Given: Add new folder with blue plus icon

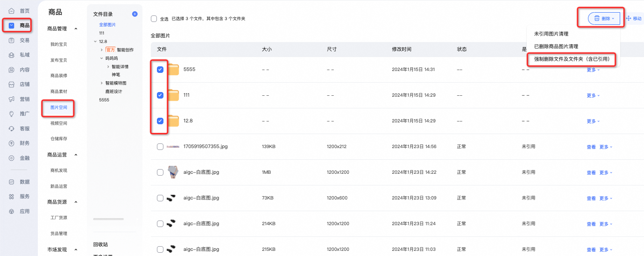Looking at the screenshot, I should click(x=135, y=14).
